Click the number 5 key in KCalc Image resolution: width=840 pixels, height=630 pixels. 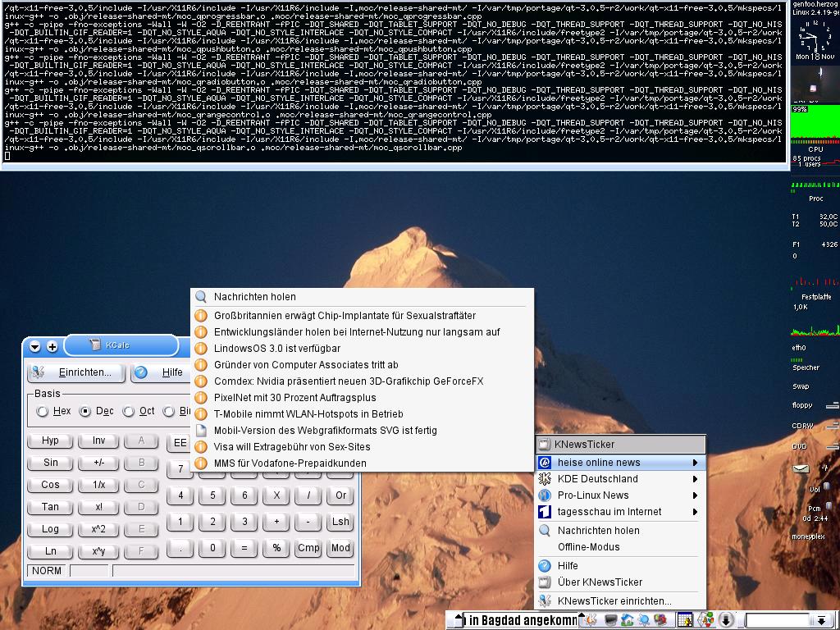(212, 495)
